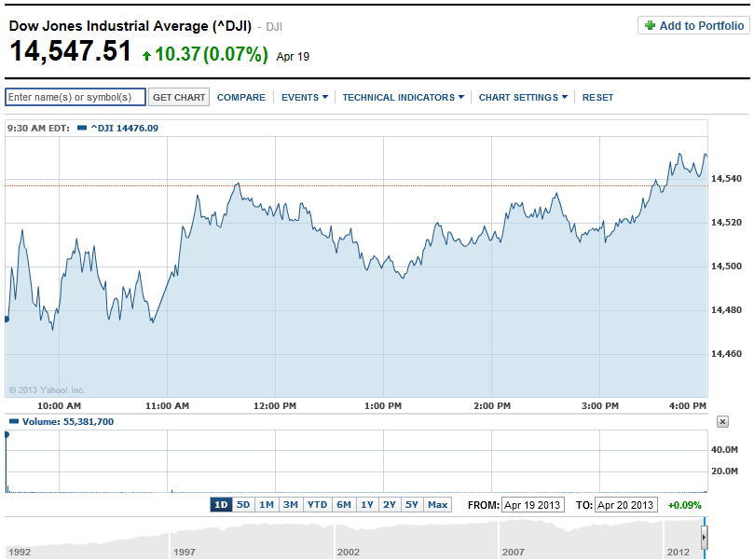The height and width of the screenshot is (560, 754).
Task: Click the FROM date field
Action: point(532,505)
